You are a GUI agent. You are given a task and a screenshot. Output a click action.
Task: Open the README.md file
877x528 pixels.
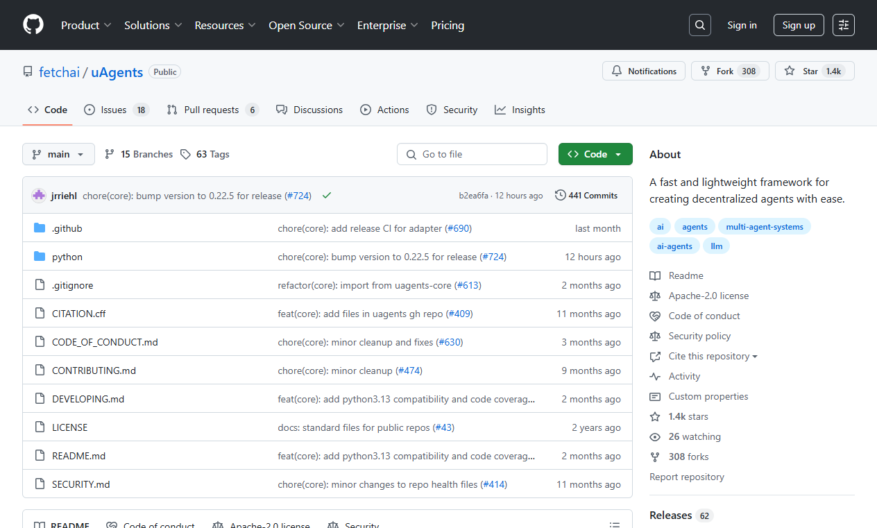click(78, 455)
